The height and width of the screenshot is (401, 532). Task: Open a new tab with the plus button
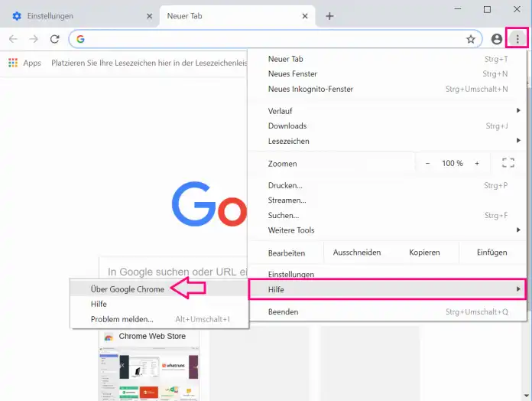click(329, 16)
